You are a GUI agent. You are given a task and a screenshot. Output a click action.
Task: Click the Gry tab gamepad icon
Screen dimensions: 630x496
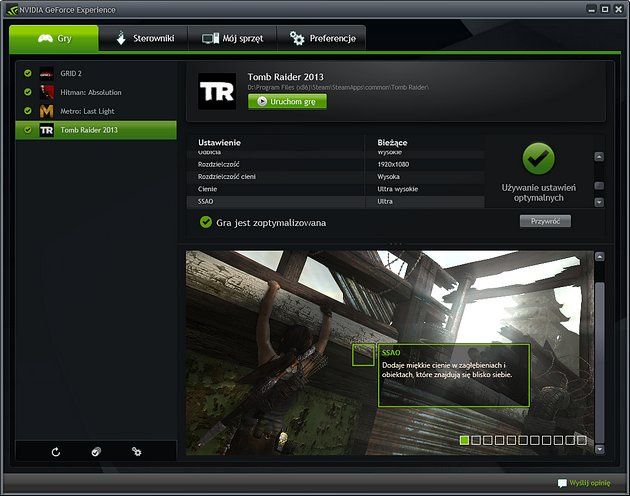click(x=45, y=38)
